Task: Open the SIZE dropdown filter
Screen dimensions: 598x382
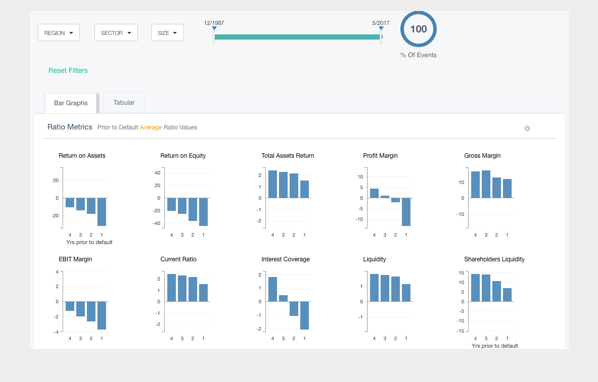Action: (167, 33)
